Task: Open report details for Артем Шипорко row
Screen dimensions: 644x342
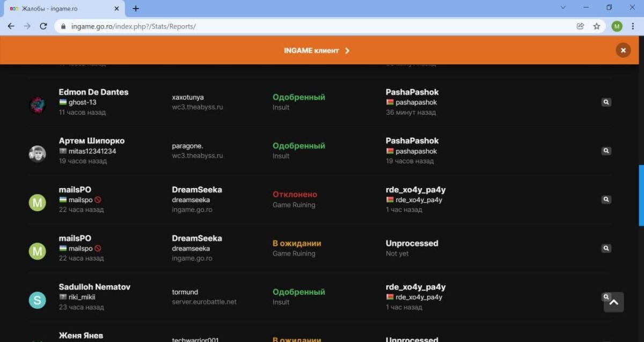Action: click(606, 151)
